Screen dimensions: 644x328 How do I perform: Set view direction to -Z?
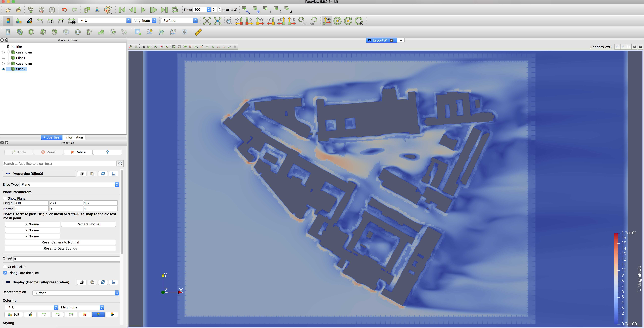pyautogui.click(x=291, y=21)
